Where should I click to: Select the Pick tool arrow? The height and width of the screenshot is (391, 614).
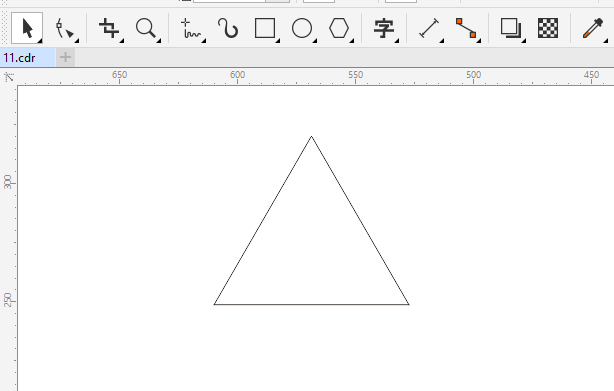coord(27,28)
